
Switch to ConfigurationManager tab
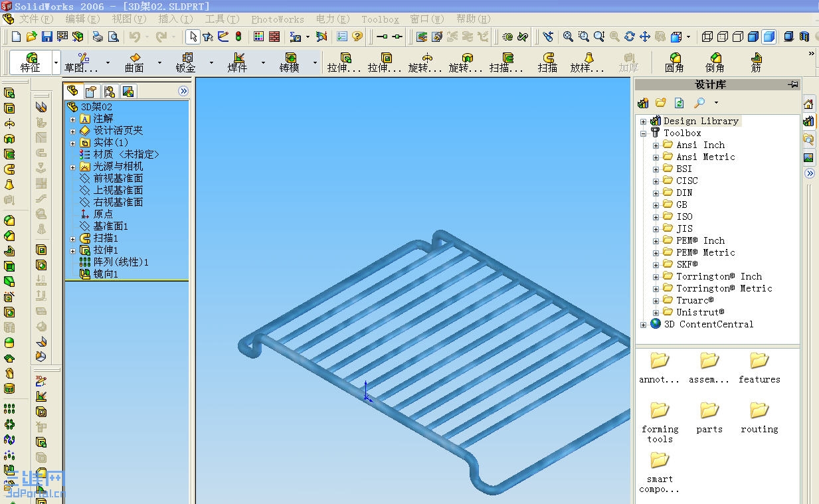click(110, 91)
